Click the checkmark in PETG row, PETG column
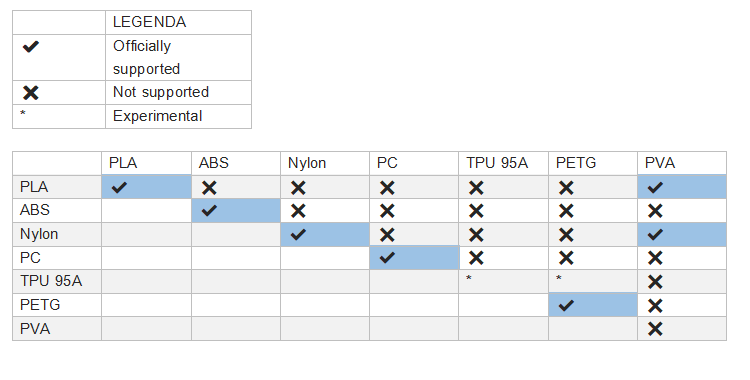 tap(566, 305)
